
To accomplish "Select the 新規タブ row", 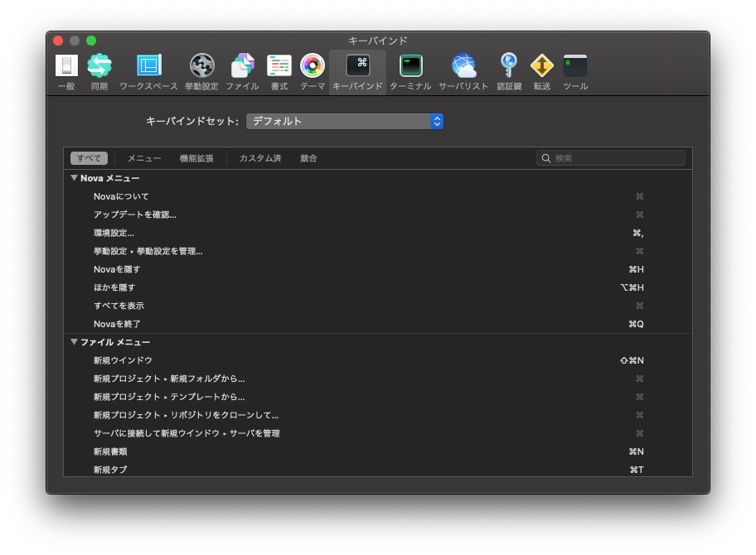I will pyautogui.click(x=378, y=469).
